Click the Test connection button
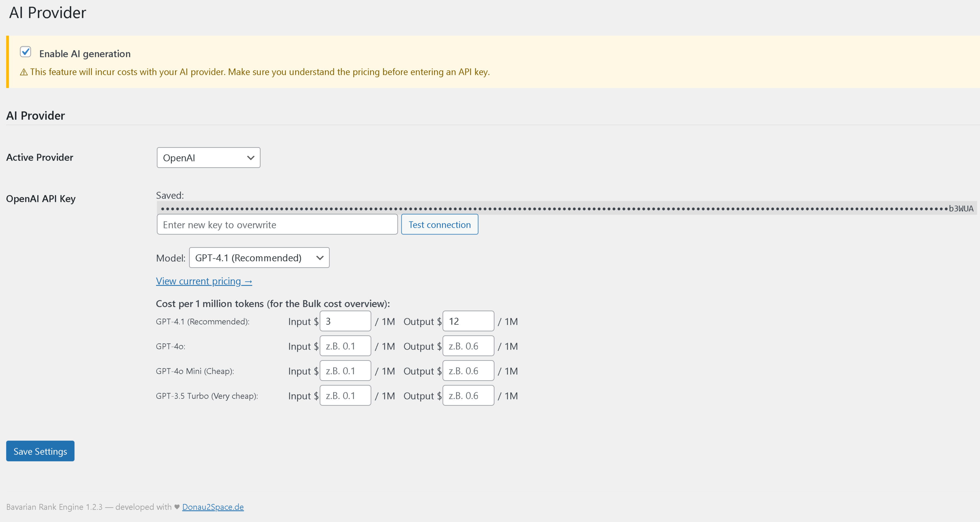The image size is (980, 522). coord(439,225)
